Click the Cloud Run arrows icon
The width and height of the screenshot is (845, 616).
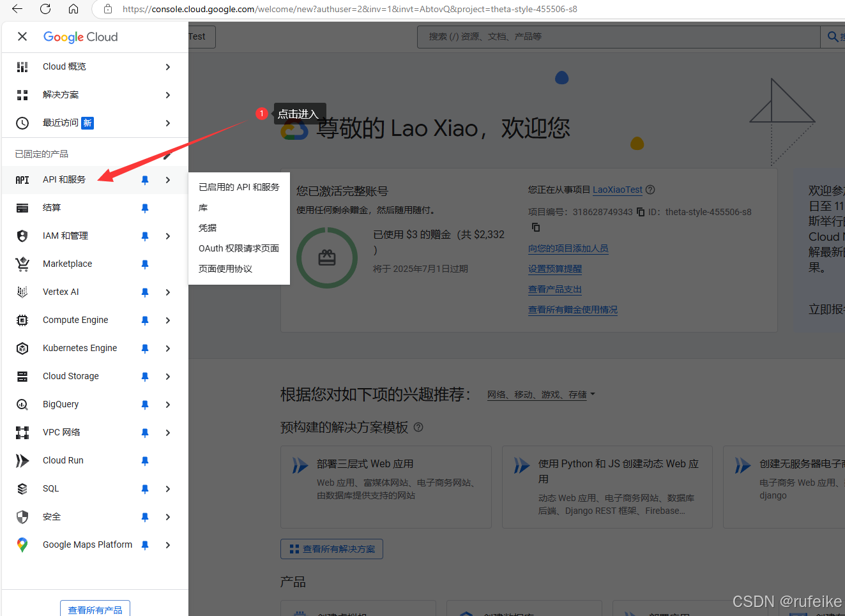[22, 461]
